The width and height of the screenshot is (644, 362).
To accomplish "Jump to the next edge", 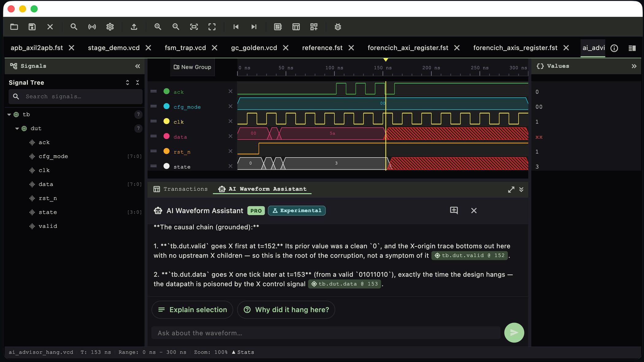I will [x=254, y=27].
